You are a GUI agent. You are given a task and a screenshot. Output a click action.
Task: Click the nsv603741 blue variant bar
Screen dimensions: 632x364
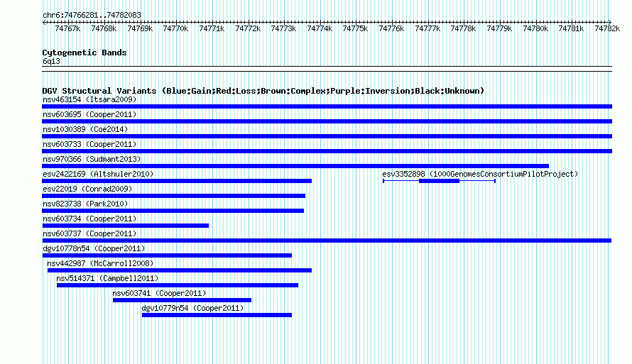click(182, 300)
